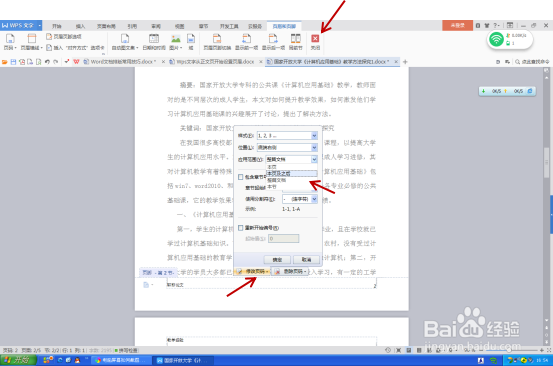
Task: Expand the Position dropdown
Action: coord(314,147)
